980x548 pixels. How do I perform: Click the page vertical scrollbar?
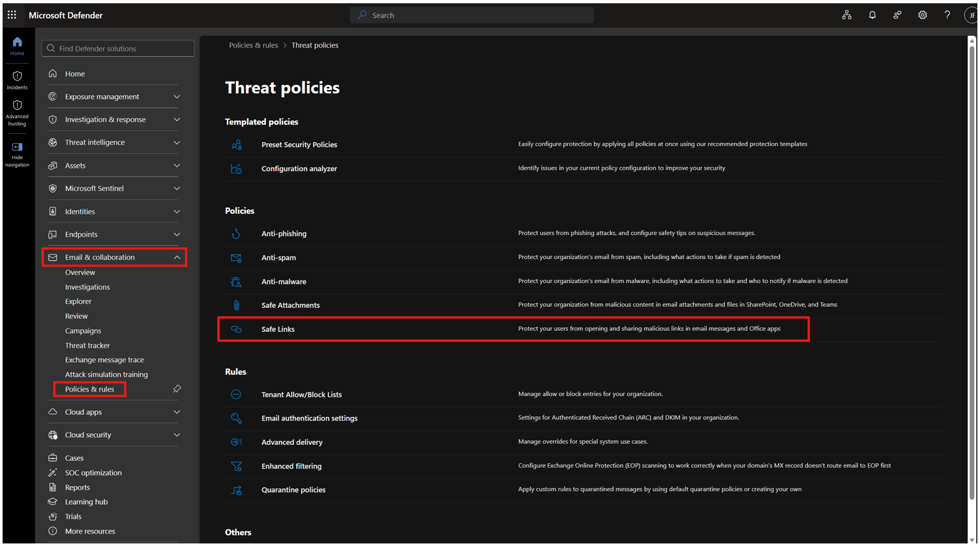[972, 274]
